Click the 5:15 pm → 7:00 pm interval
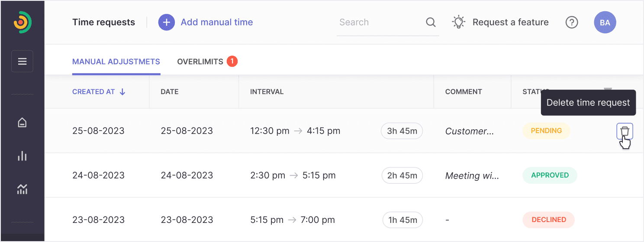The height and width of the screenshot is (242, 644). pyautogui.click(x=293, y=220)
